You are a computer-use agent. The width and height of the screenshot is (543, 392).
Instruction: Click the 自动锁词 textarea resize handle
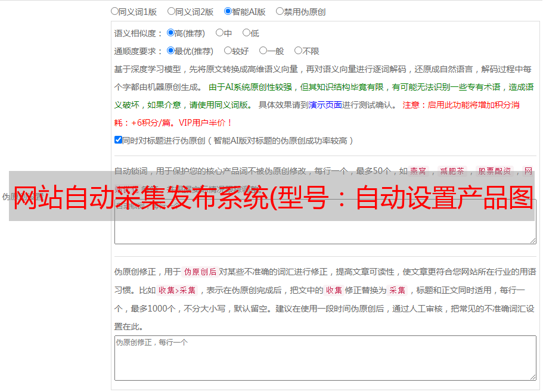[533, 241]
